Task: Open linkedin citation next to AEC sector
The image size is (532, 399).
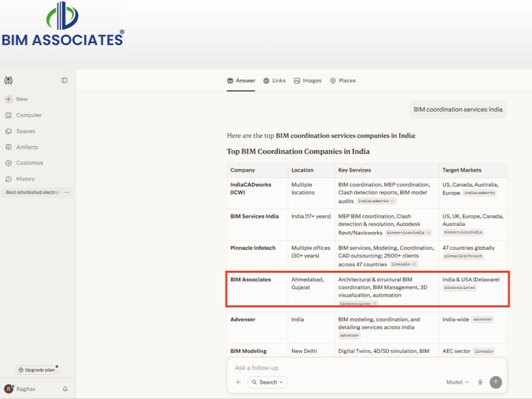Action: click(484, 351)
